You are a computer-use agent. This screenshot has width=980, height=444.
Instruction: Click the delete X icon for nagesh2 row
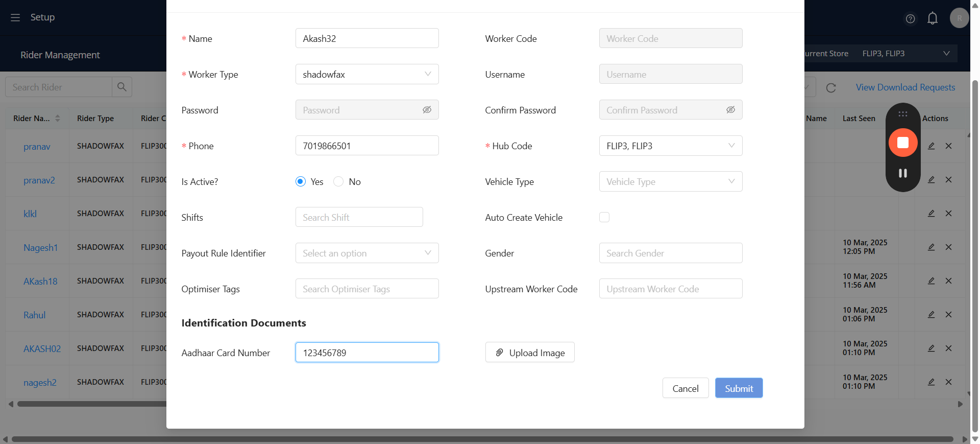[948, 382]
